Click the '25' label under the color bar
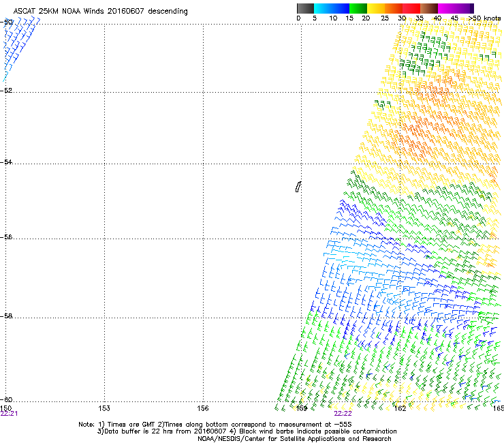This screenshot has height=443, width=504. [x=385, y=18]
